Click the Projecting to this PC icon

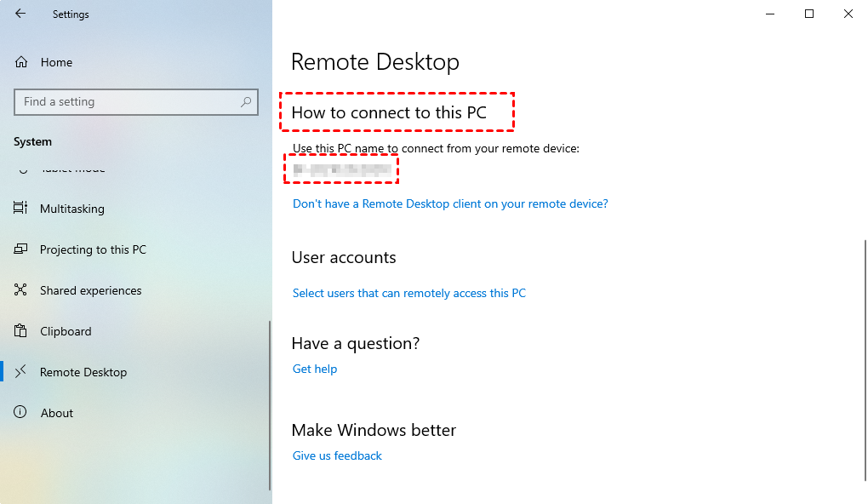[x=19, y=249]
